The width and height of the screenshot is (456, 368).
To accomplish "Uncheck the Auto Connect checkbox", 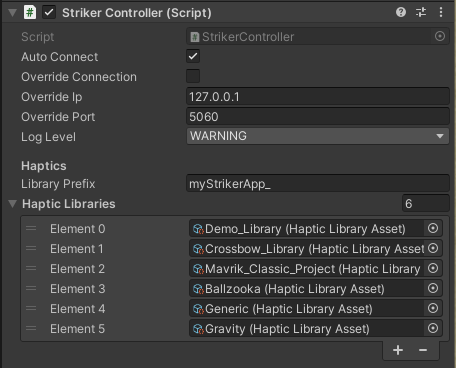I will click(193, 56).
